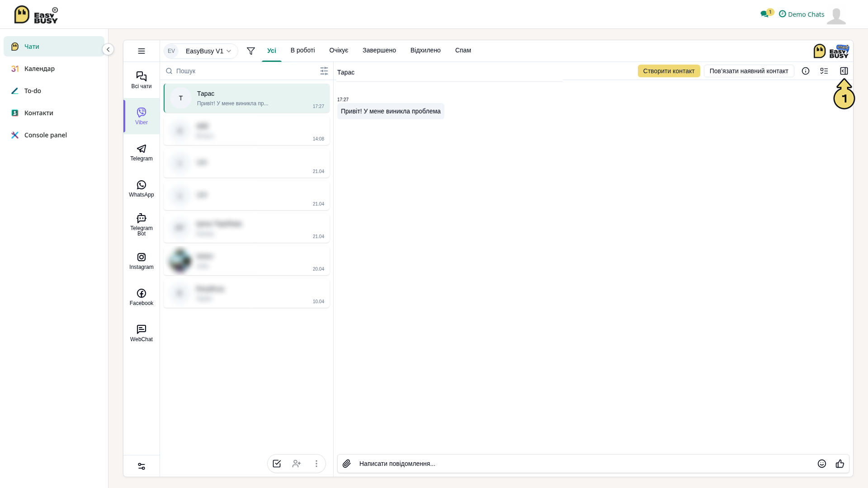868x488 pixels.
Task: Go to Чати in sidebar
Action: (54, 47)
